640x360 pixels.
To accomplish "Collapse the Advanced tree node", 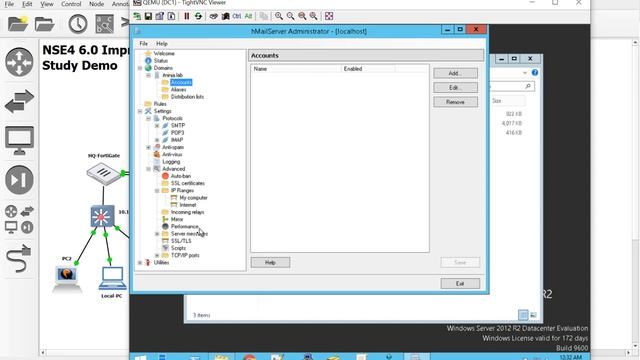I will click(149, 169).
